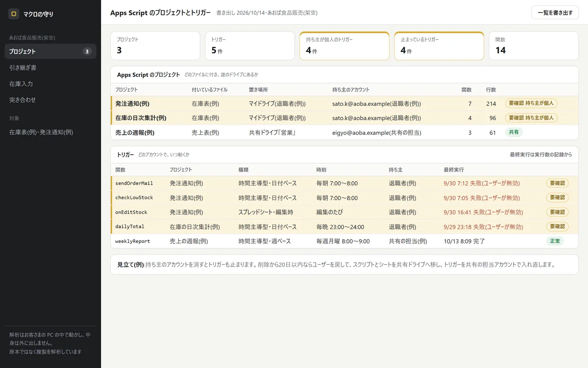The height and width of the screenshot is (368, 588).
Task: Open the 持ち主が個人のトリガー 4件 card
Action: tap(345, 46)
